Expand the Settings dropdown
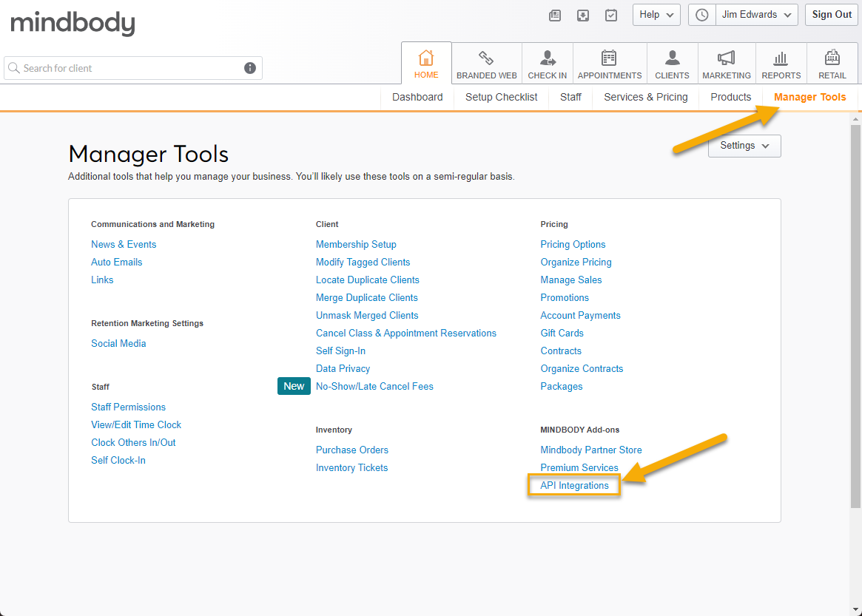 point(744,146)
